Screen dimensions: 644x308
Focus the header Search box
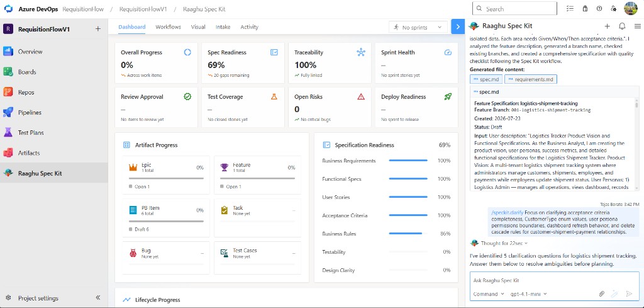(x=514, y=9)
